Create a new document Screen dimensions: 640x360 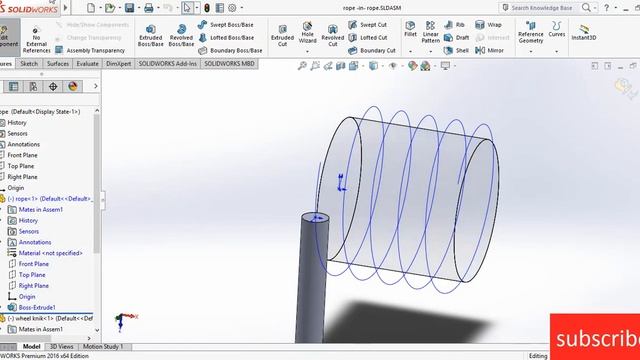91,8
